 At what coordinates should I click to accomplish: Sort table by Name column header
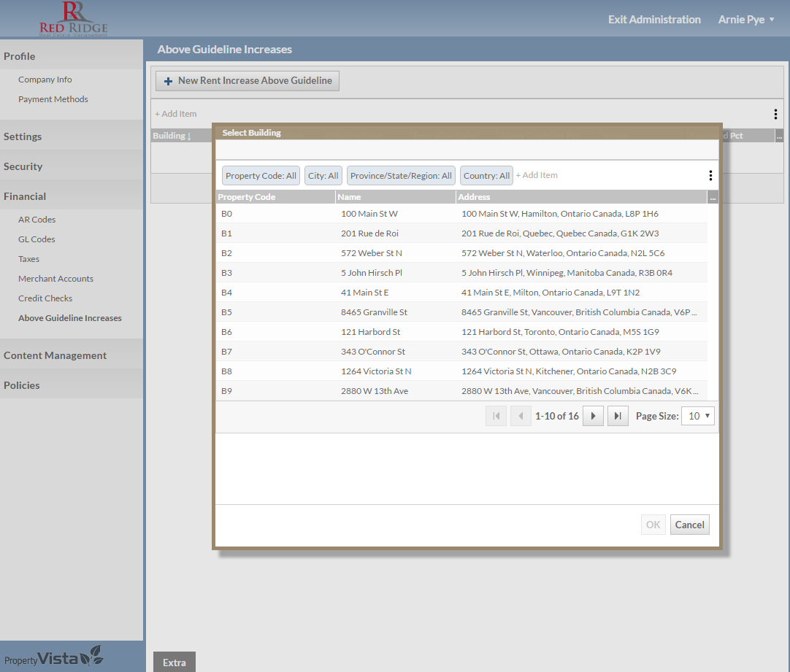tap(395, 197)
